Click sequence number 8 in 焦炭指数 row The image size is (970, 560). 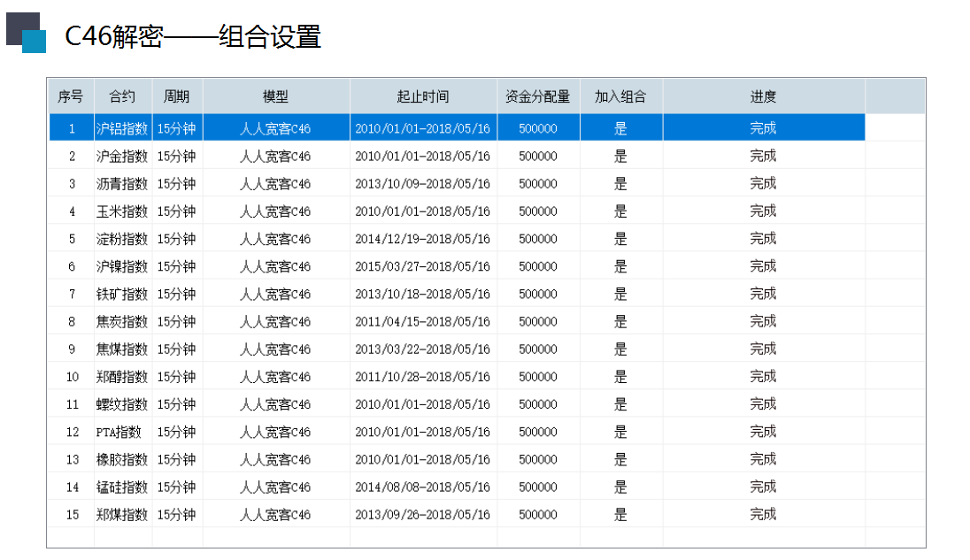click(x=72, y=321)
